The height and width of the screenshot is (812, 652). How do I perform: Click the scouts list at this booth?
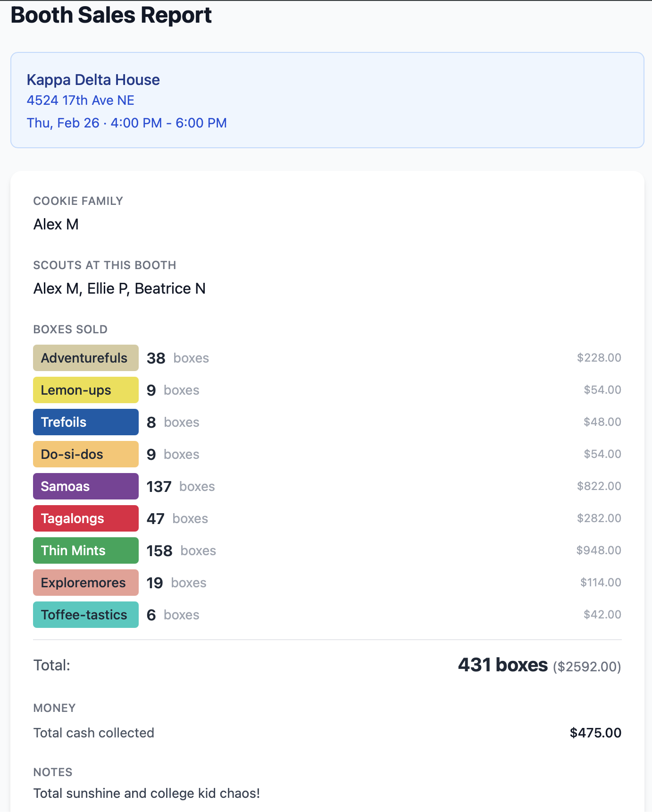[119, 288]
